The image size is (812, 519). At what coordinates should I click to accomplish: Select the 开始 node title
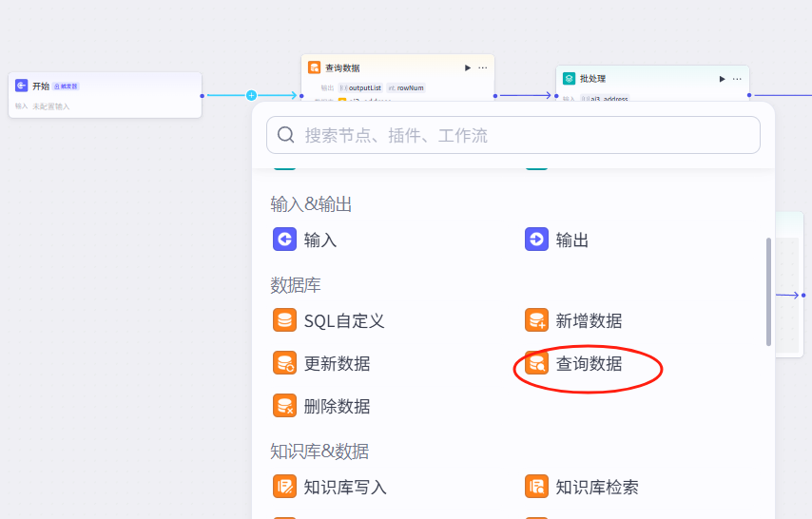41,86
